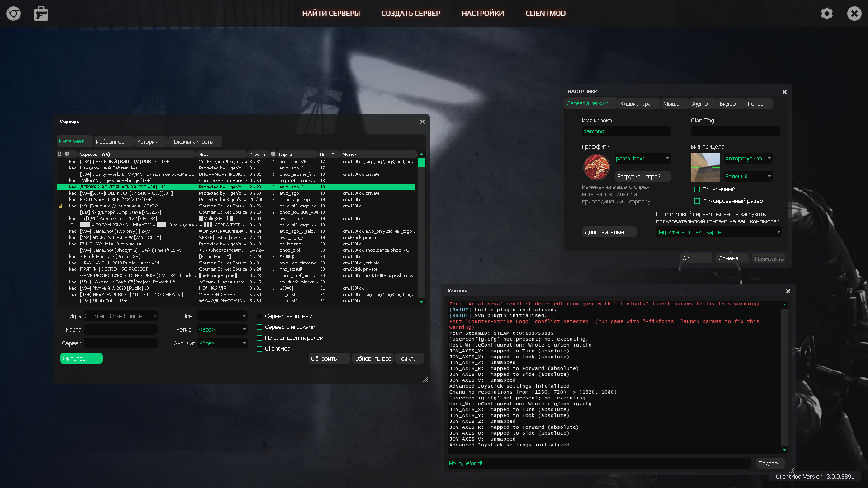Viewport: 868px width, 488px height.
Task: Open the Пинг filter dropdown
Action: [x=222, y=316]
